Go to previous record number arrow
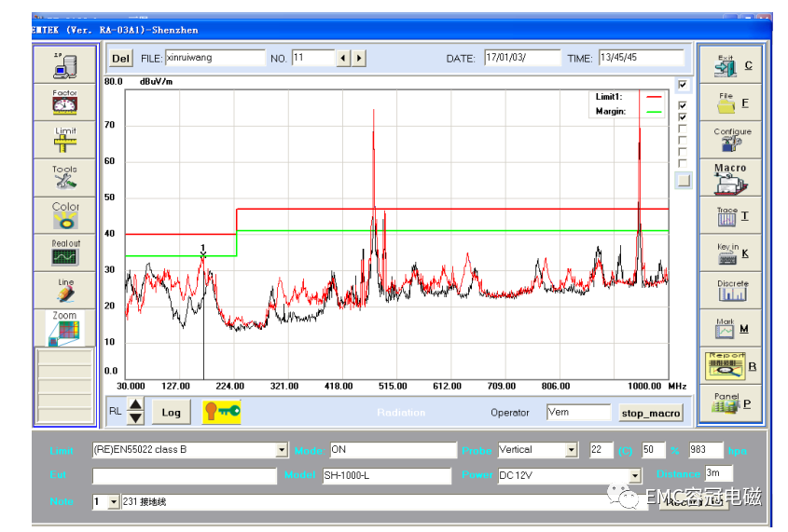Screen dimensions: 788x532 click(x=343, y=58)
